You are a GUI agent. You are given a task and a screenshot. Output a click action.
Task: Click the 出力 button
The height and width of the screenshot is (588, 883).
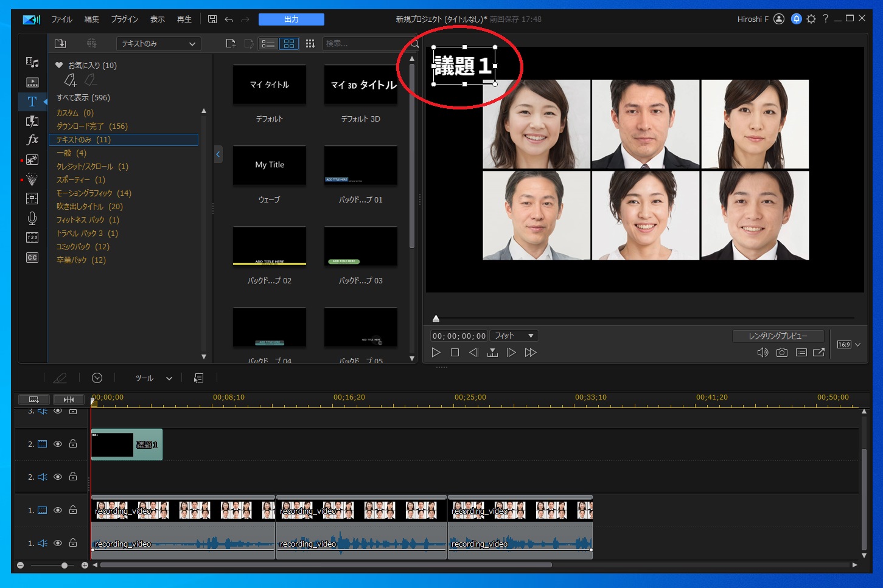[291, 19]
